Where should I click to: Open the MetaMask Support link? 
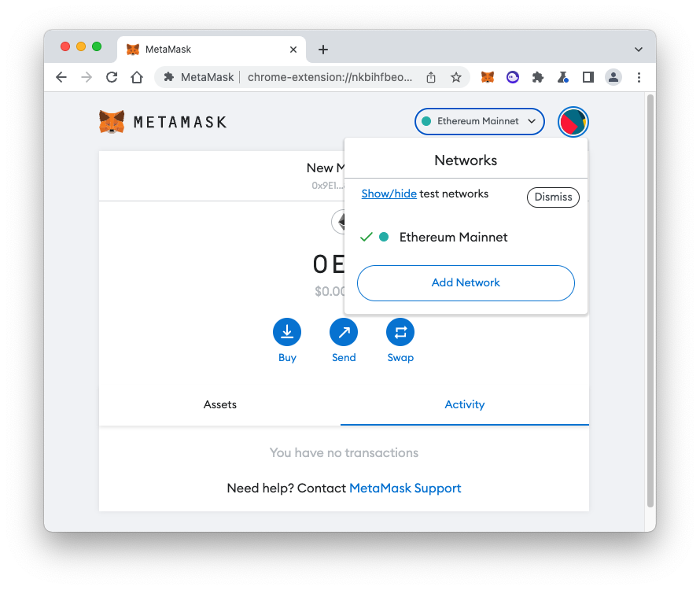(x=405, y=489)
